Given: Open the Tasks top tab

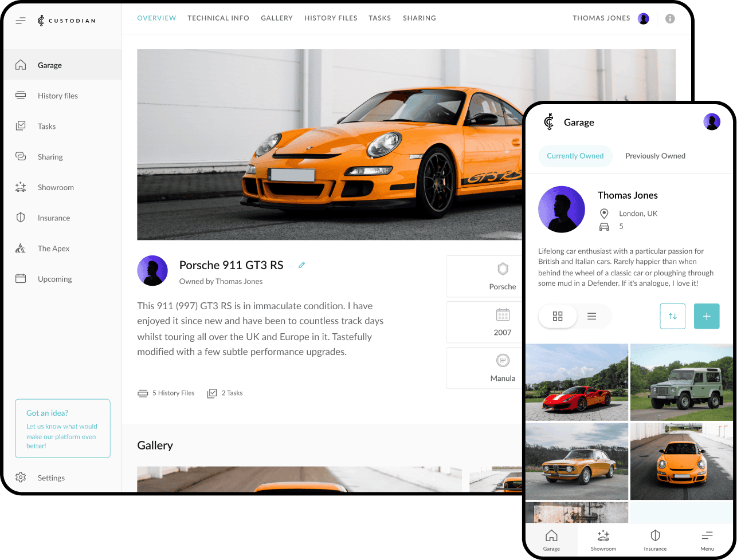Looking at the screenshot, I should (379, 18).
